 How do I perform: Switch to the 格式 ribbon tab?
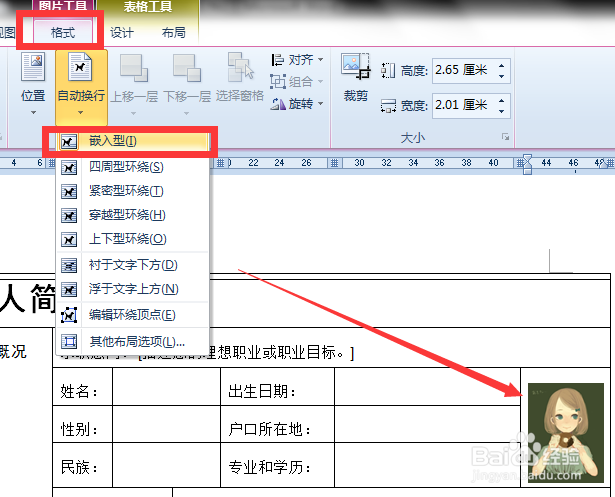pos(63,33)
